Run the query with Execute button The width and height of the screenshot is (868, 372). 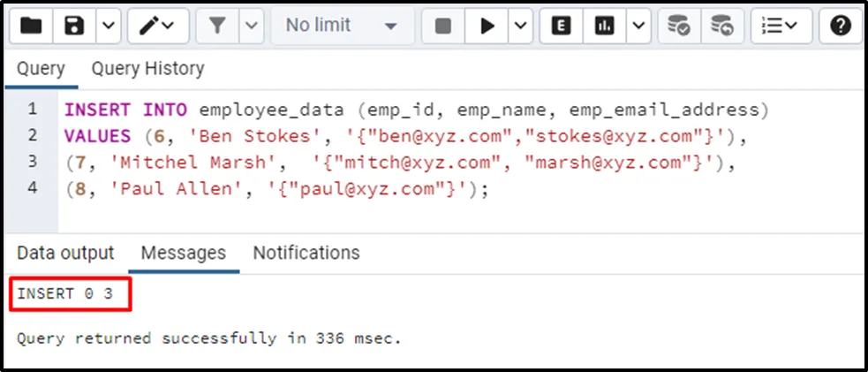coord(487,27)
